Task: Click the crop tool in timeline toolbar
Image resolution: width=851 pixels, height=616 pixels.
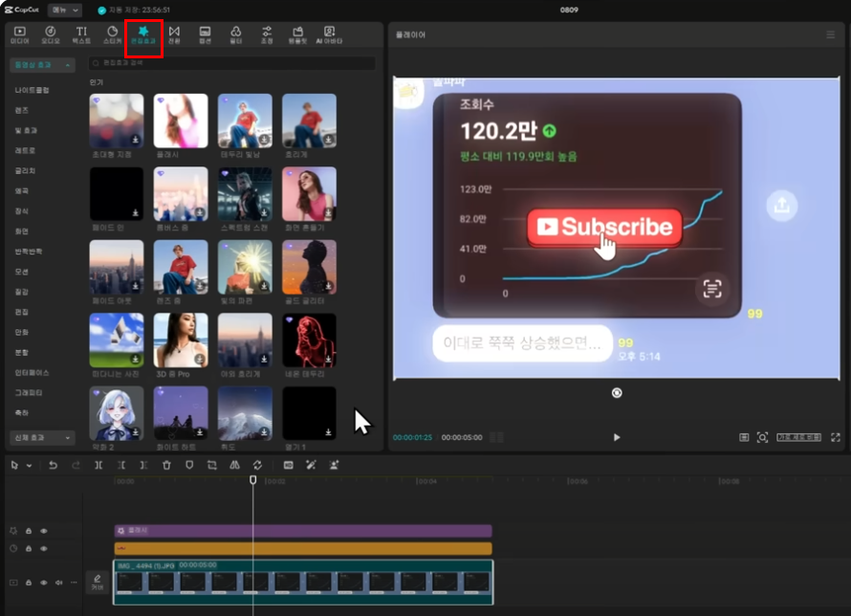Action: [x=211, y=465]
